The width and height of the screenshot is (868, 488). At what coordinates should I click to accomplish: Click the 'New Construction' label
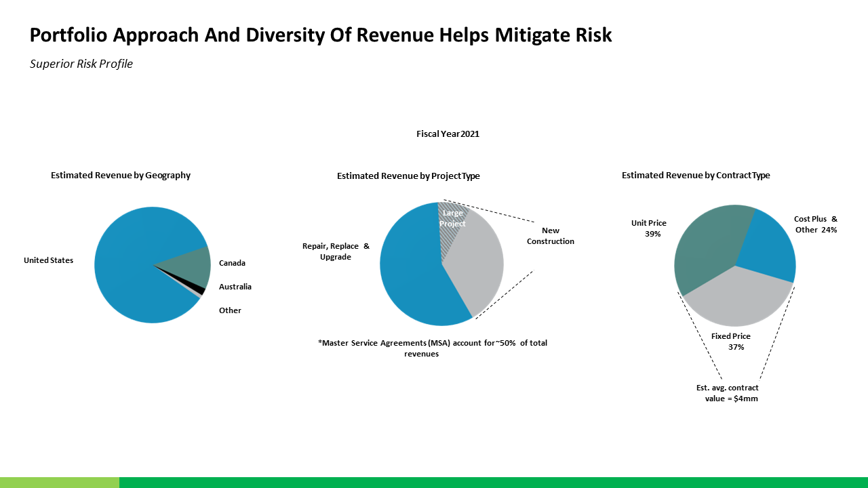[x=551, y=236]
